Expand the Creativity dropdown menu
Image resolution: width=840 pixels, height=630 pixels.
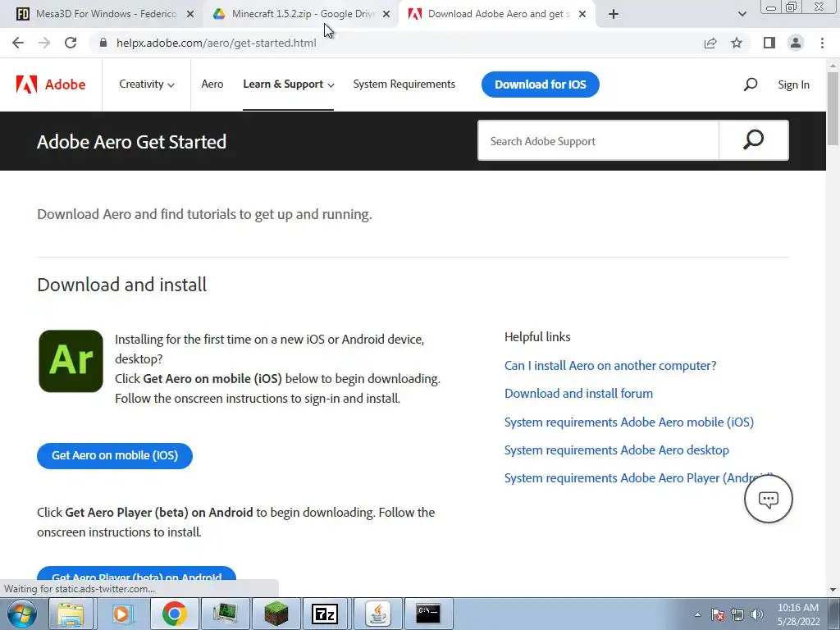[x=146, y=84]
